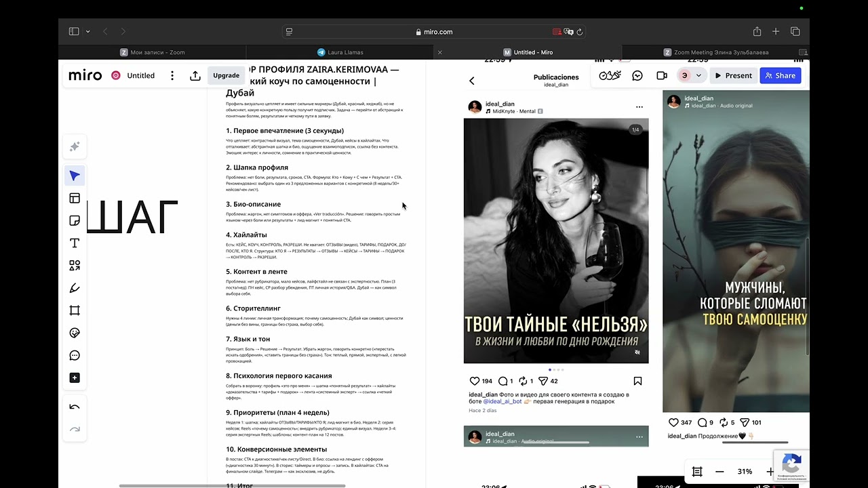Go back in Safari
This screenshot has height=488, width=868.
105,31
